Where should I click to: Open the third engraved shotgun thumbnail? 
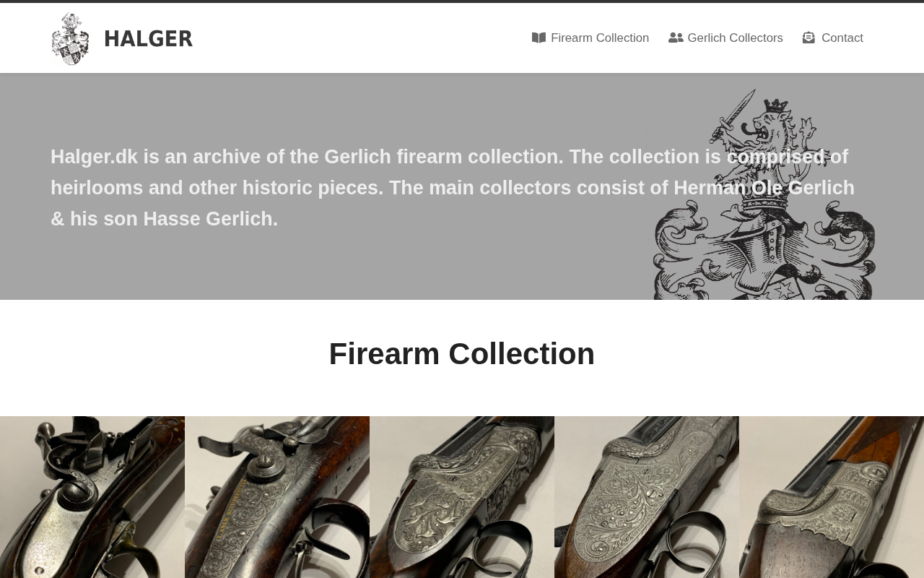click(462, 497)
